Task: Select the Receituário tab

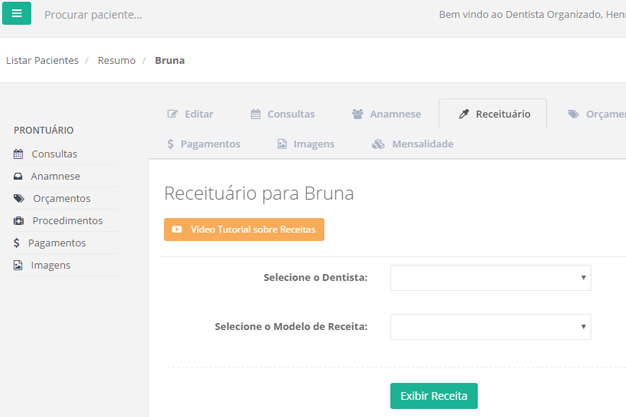Action: 493,114
